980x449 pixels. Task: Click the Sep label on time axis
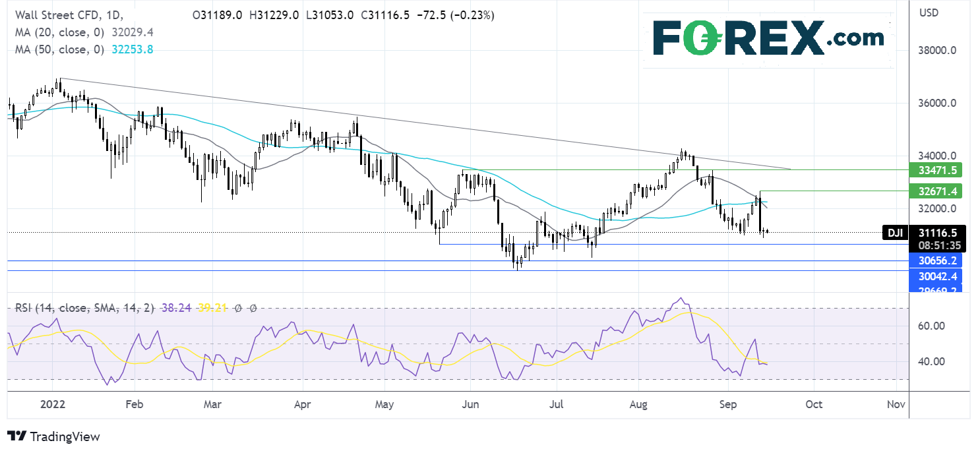727,404
